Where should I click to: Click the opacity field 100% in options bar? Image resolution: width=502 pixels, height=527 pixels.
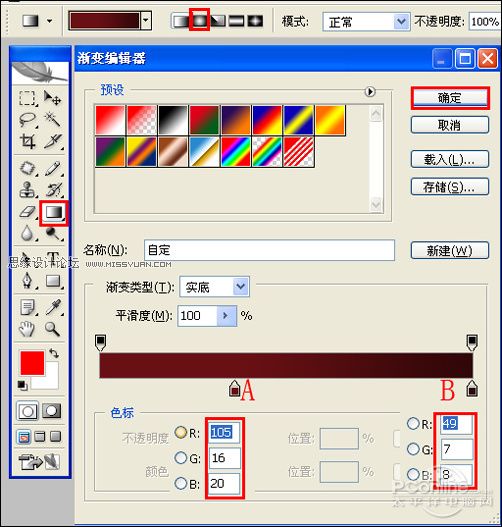[485, 22]
